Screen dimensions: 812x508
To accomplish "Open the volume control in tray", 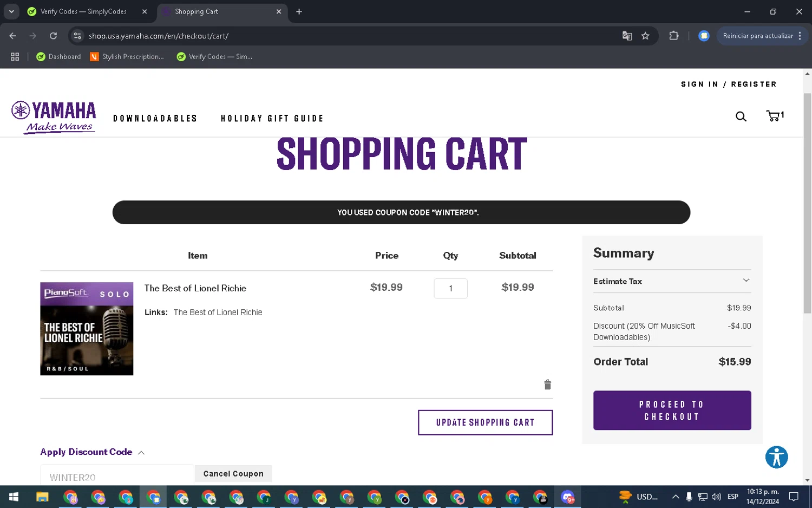I will (x=716, y=497).
